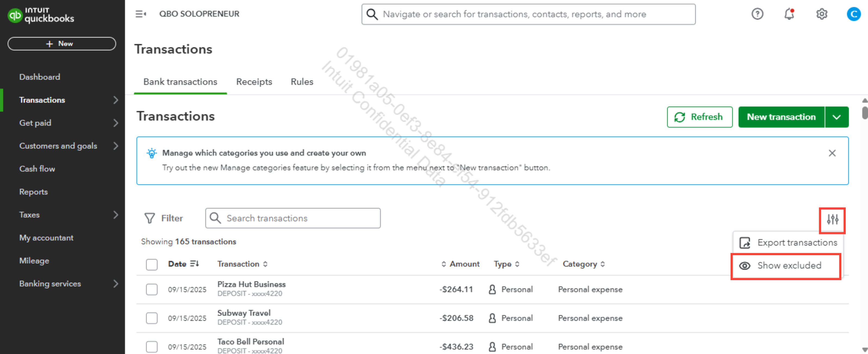
Task: Open the help question mark icon
Action: (757, 14)
